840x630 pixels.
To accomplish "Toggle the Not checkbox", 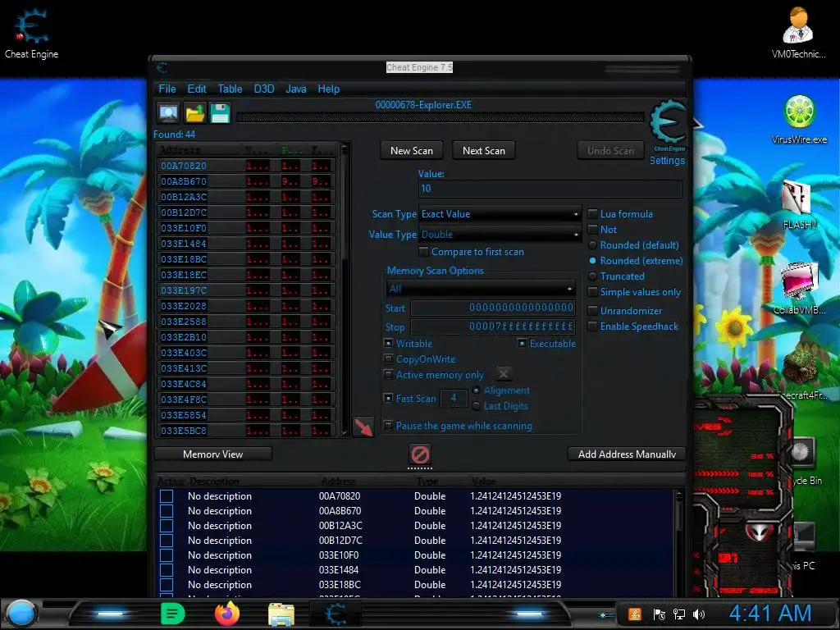I will point(592,230).
